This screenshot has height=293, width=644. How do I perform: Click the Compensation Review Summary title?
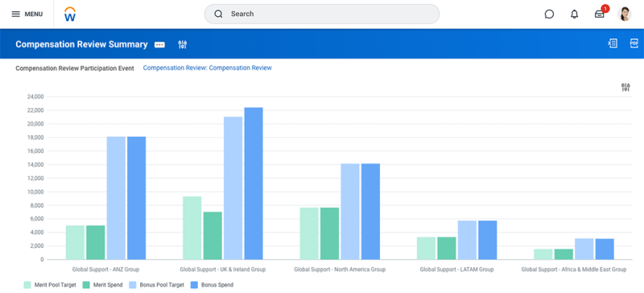[81, 44]
